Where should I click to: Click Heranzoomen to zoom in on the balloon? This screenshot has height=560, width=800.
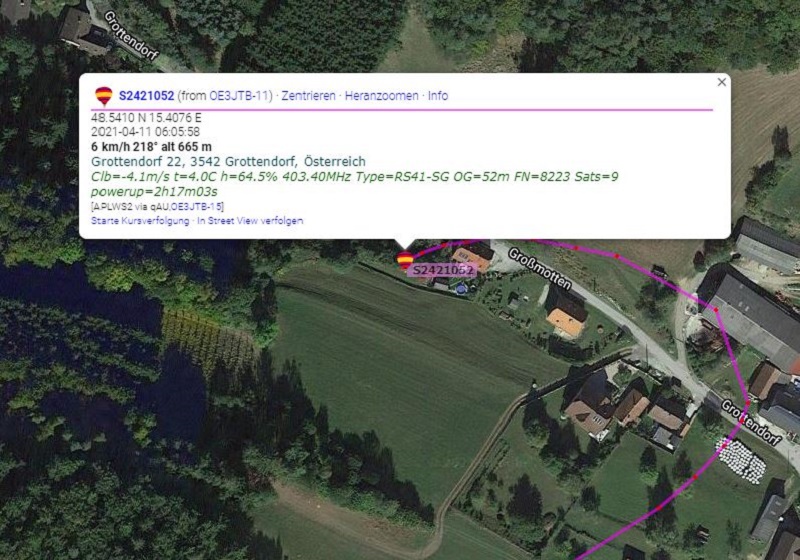tap(382, 95)
